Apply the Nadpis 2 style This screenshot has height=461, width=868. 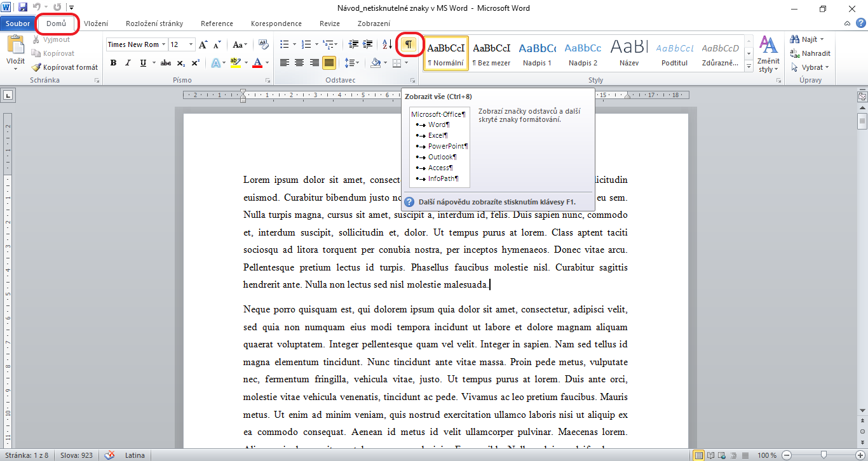(583, 53)
